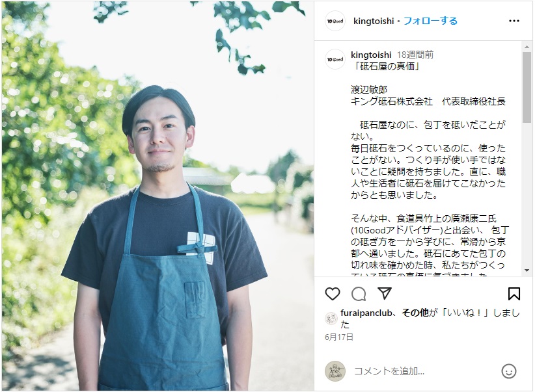Follow kingtoishi with フォローする
535x392 pixels.
pyautogui.click(x=430, y=21)
